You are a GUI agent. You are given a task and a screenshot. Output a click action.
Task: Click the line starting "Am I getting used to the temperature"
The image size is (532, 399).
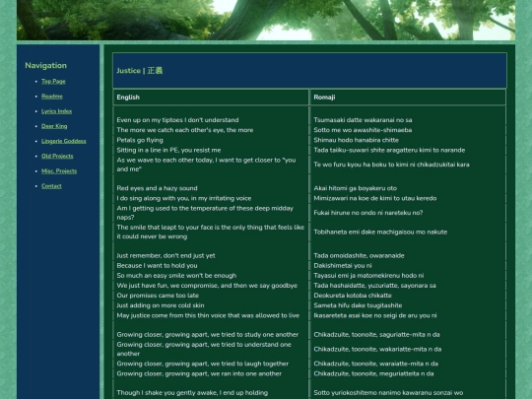205,213
